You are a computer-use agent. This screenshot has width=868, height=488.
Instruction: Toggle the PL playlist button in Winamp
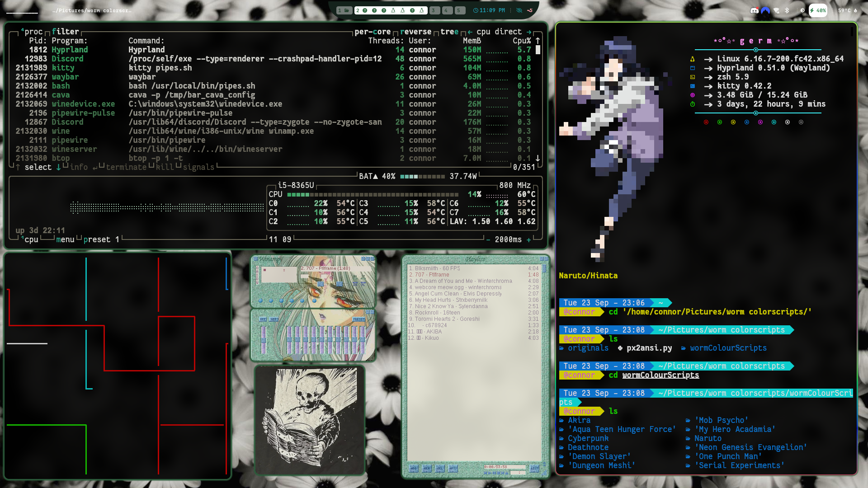[363, 284]
